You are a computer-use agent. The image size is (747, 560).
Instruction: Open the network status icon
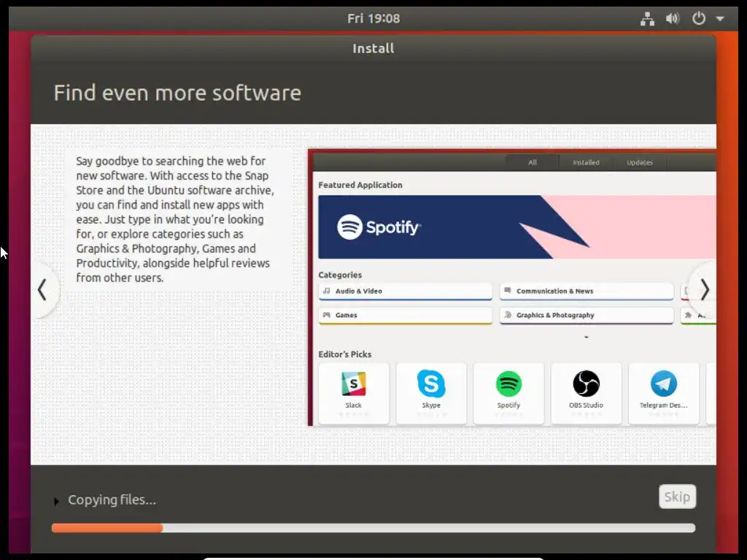click(x=647, y=18)
